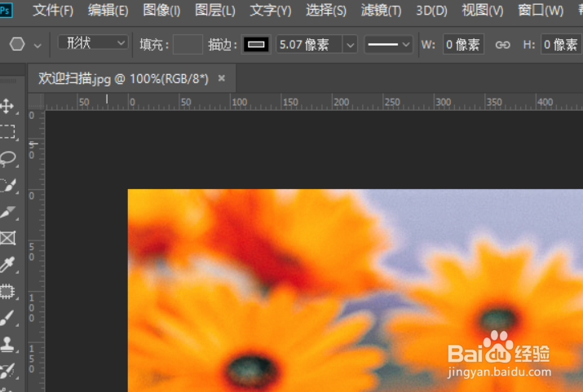Expand the 5.07 像素 stroke width dropdown
Screen dimensions: 583x392
pyautogui.click(x=350, y=45)
